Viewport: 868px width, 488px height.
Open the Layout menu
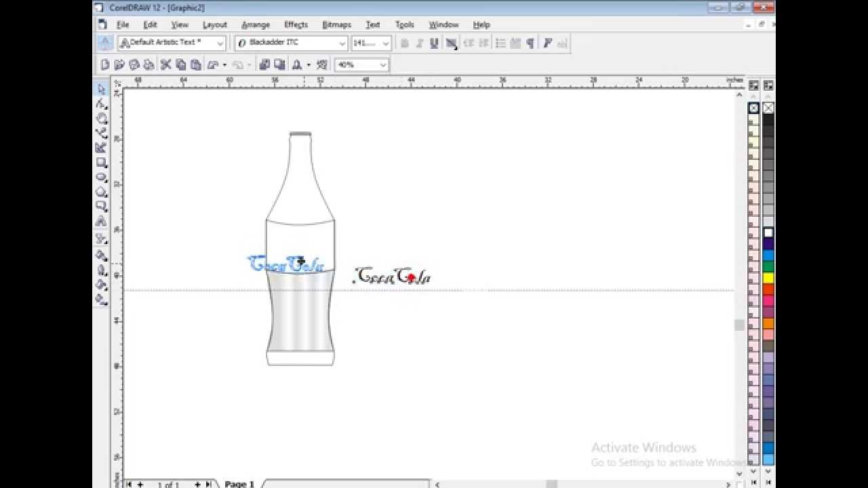click(214, 24)
